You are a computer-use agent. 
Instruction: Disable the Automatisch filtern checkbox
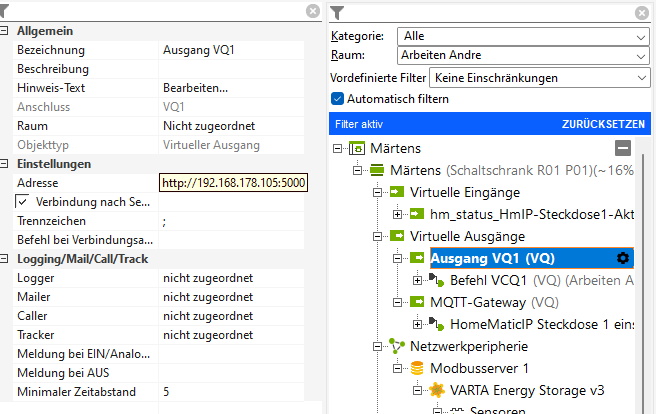coord(337,99)
